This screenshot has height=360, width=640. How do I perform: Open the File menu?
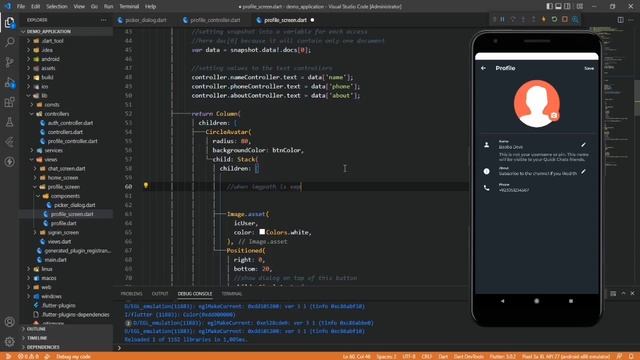point(21,7)
